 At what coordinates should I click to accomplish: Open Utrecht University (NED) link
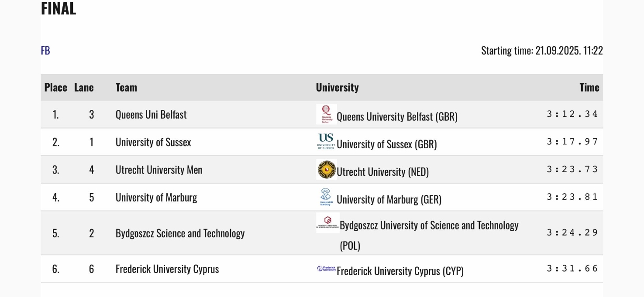382,172
